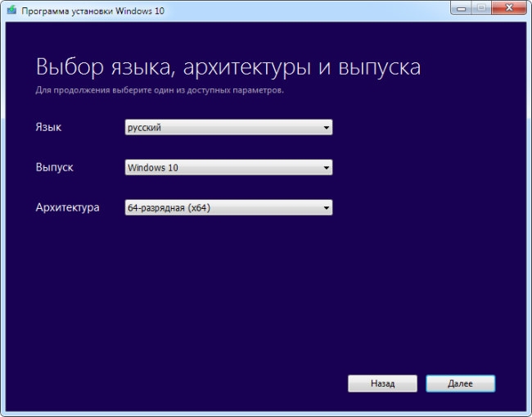Open the Язык dropdown showing русский
The height and width of the screenshot is (417, 532).
(x=228, y=127)
